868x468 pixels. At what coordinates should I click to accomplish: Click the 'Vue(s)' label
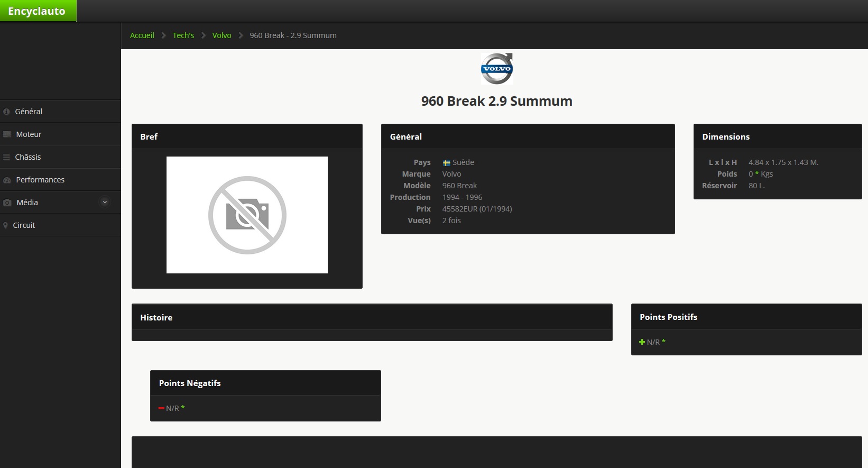(419, 221)
